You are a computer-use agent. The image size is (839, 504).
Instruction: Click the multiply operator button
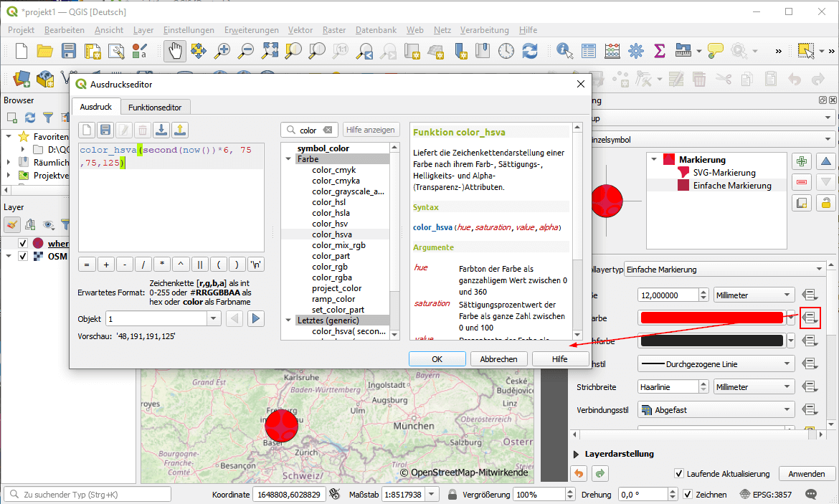click(162, 264)
